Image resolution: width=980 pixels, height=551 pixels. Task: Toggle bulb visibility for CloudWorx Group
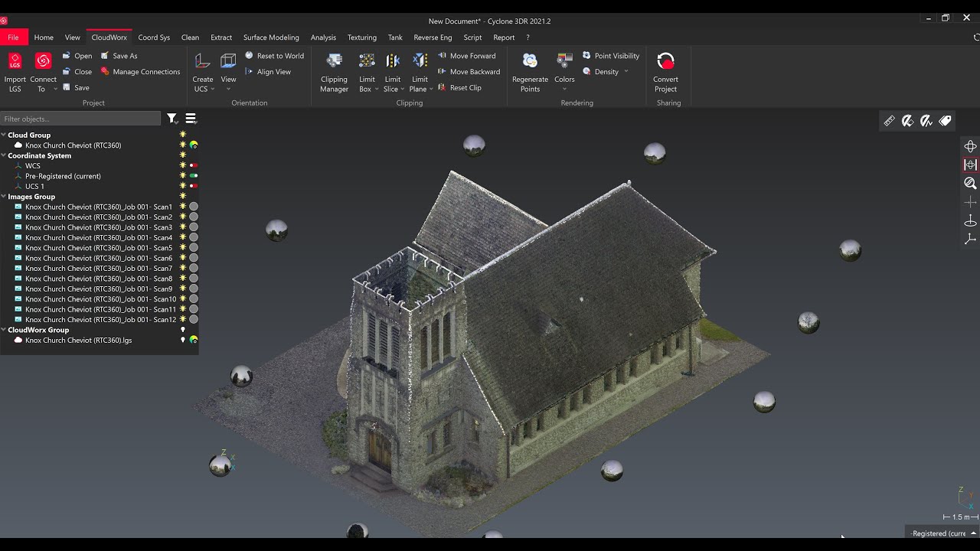coord(183,330)
